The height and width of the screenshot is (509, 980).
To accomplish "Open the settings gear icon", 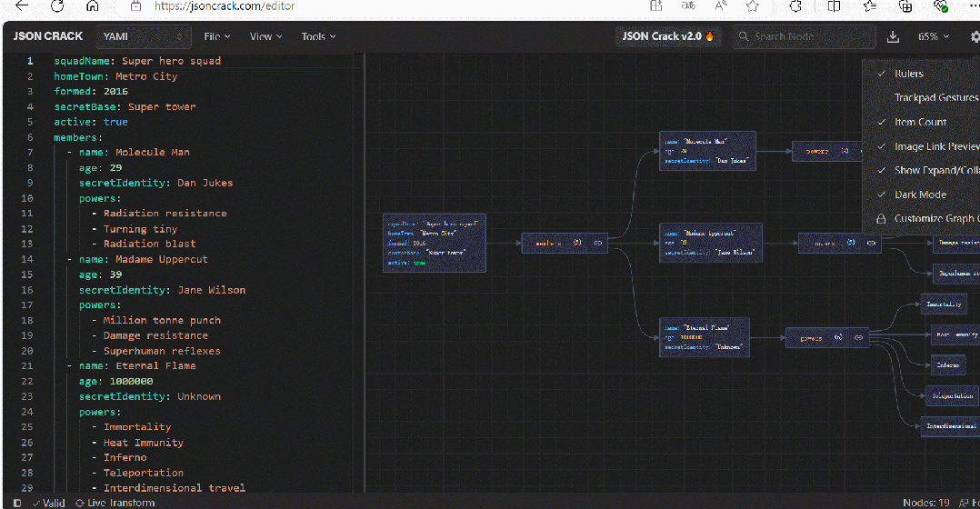I will tap(975, 37).
